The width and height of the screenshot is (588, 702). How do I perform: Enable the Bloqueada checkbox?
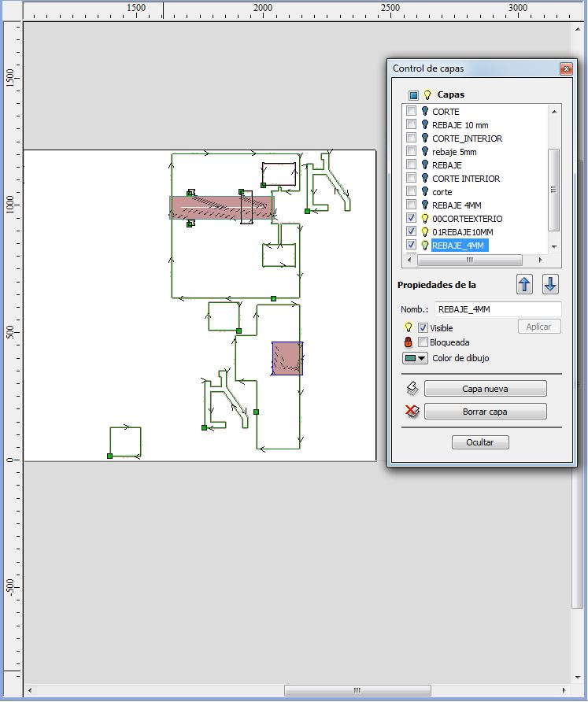(x=423, y=342)
